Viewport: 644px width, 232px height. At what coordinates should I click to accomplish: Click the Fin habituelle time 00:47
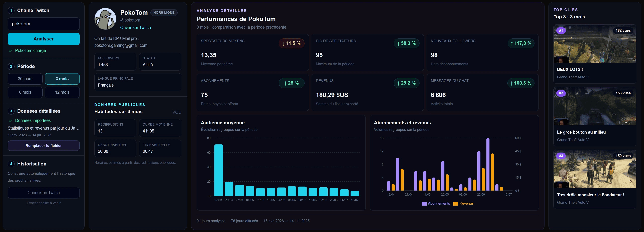pos(148,151)
